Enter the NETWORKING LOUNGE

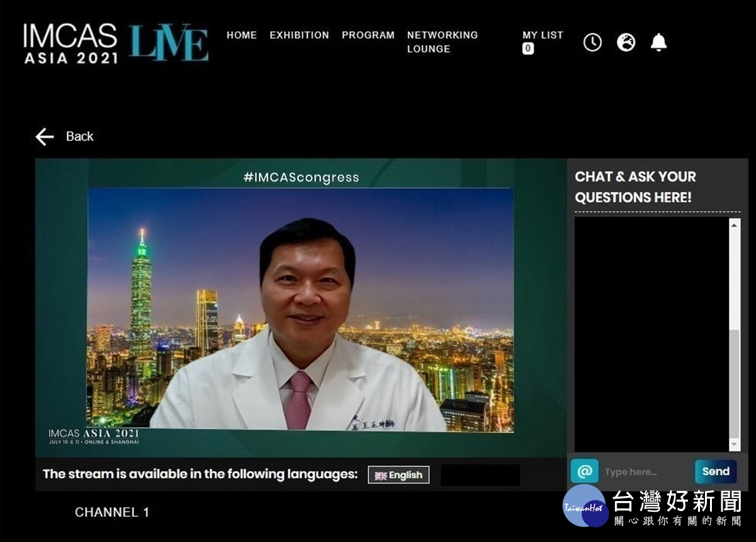[442, 42]
